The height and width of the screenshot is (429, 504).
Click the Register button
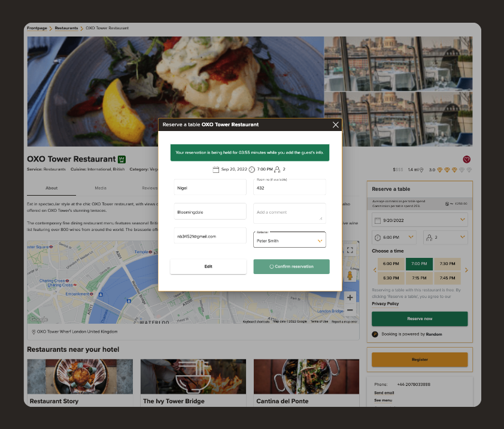(x=420, y=360)
